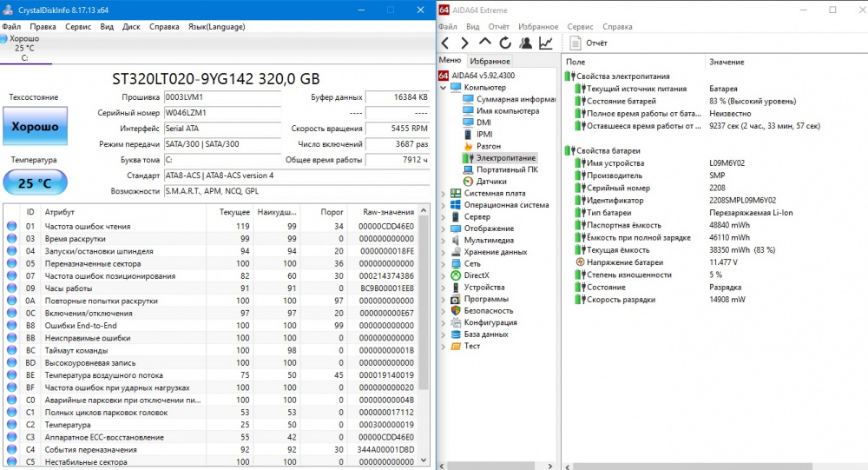Click the База данных tree icon
868x470 pixels.
pyautogui.click(x=456, y=334)
